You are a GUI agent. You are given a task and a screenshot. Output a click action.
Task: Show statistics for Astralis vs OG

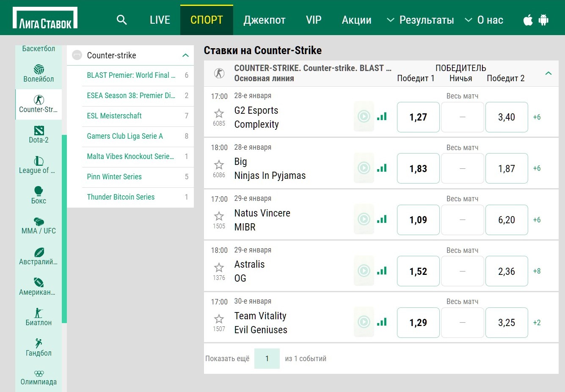pyautogui.click(x=382, y=271)
